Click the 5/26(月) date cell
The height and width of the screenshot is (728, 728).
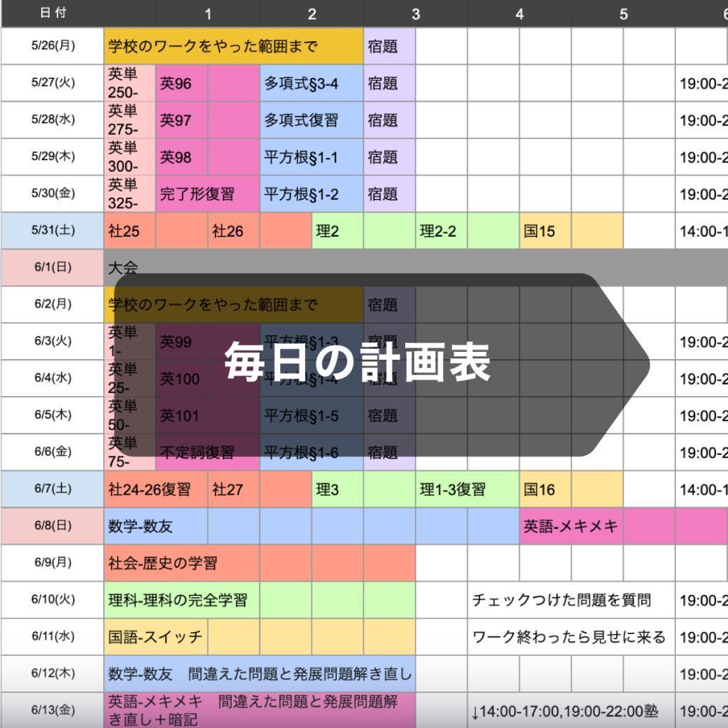tap(53, 46)
